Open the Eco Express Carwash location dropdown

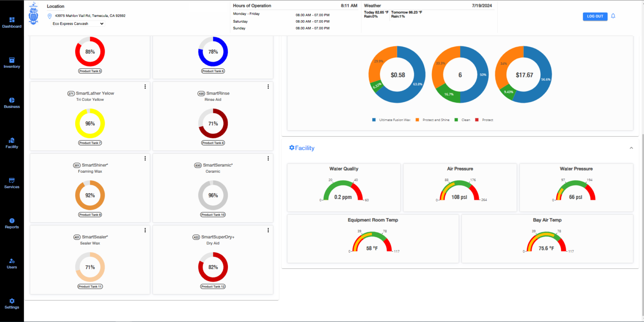(78, 24)
